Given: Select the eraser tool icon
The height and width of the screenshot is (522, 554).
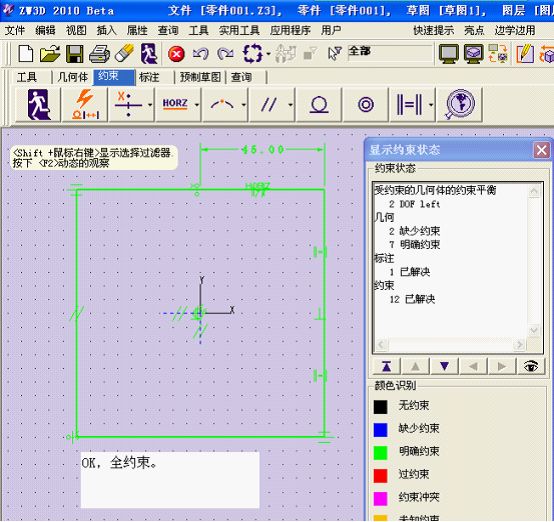Looking at the screenshot, I should coord(124,53).
